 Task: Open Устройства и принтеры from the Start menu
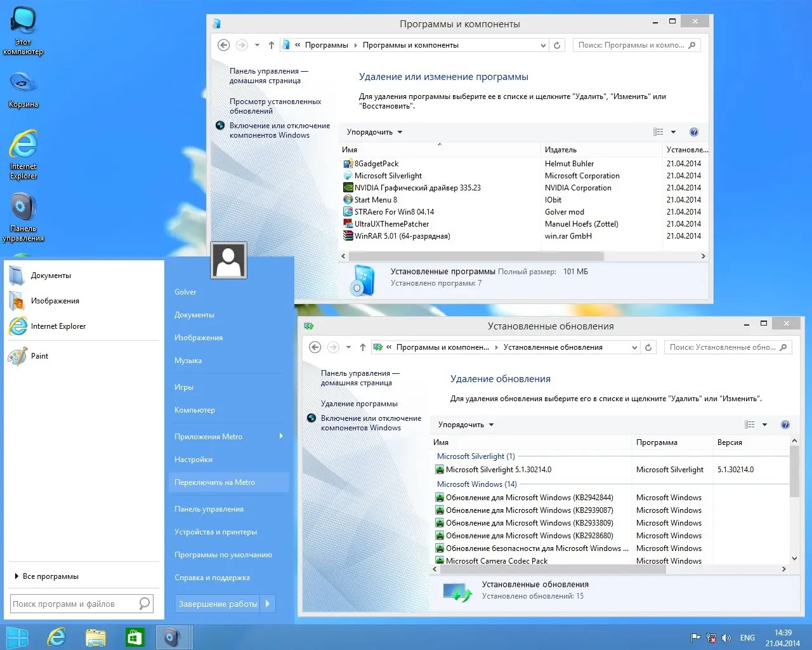point(216,532)
